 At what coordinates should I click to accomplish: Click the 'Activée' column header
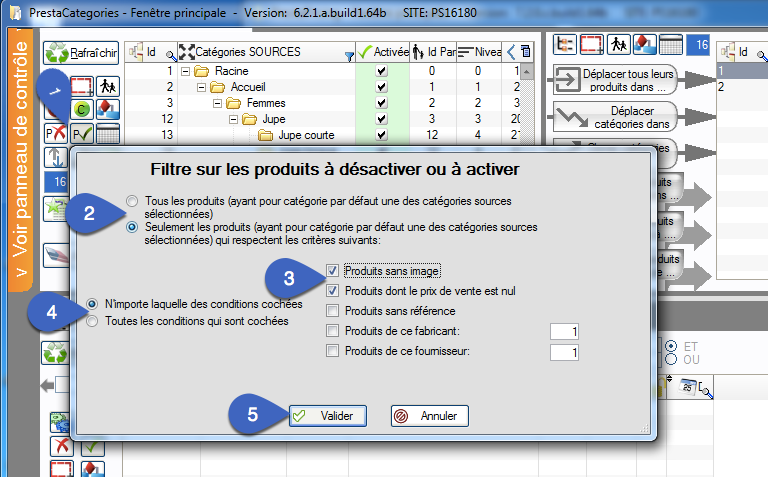coord(383,52)
